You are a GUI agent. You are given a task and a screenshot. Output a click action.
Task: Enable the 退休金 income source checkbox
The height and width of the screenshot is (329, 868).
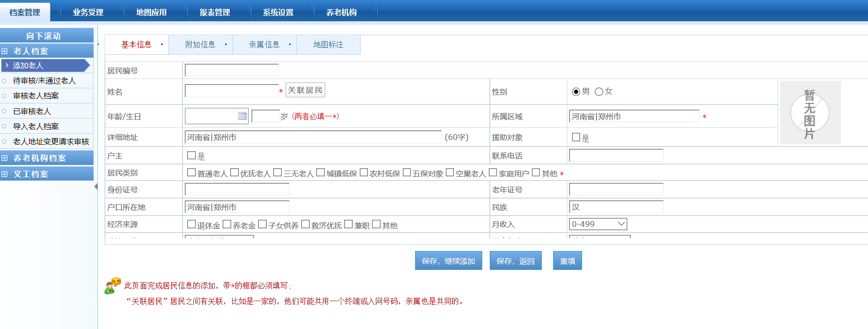[191, 225]
